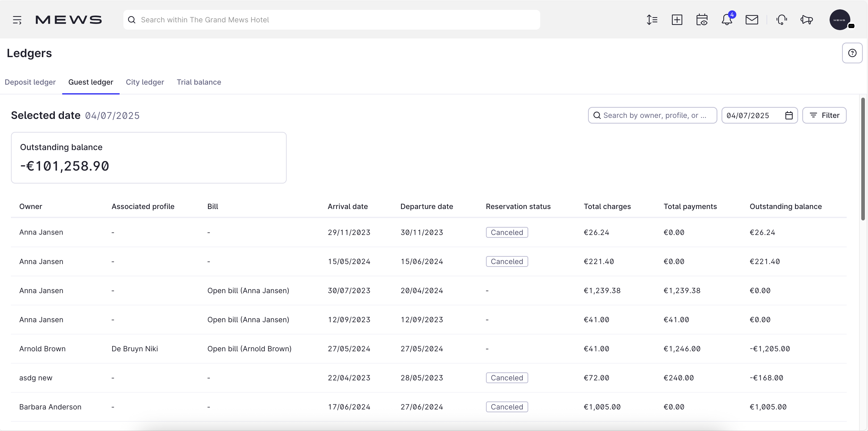
Task: Sort by the Owner column header
Action: tap(31, 206)
